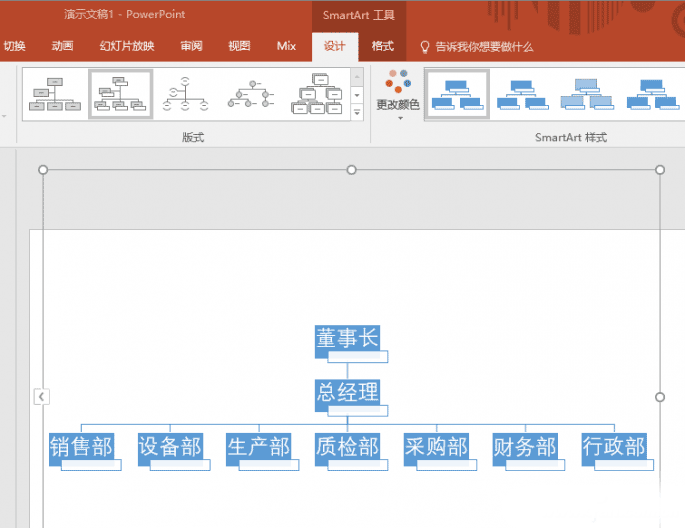Open the 视图 tab
Image resolution: width=685 pixels, height=528 pixels.
[x=239, y=46]
